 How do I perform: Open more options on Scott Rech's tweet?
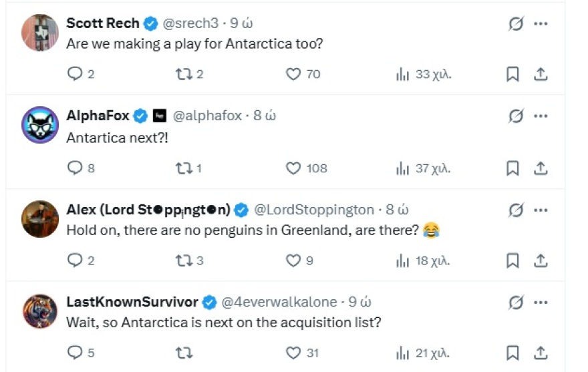point(541,23)
